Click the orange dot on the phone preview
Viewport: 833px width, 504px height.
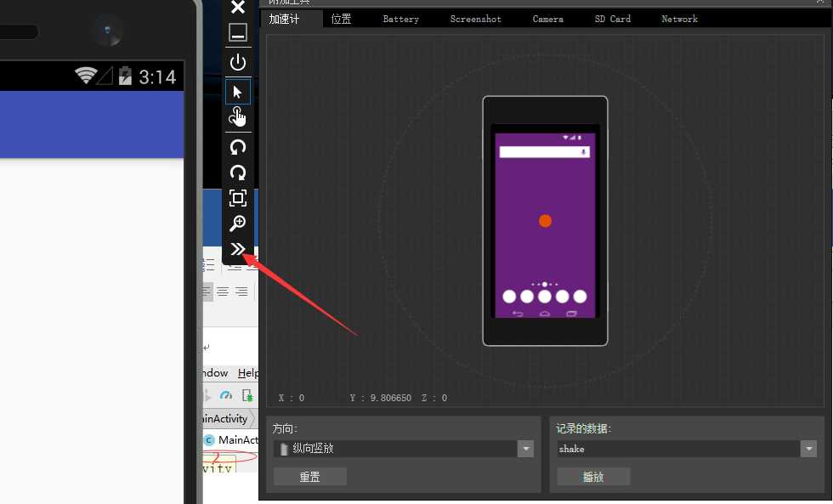[545, 221]
